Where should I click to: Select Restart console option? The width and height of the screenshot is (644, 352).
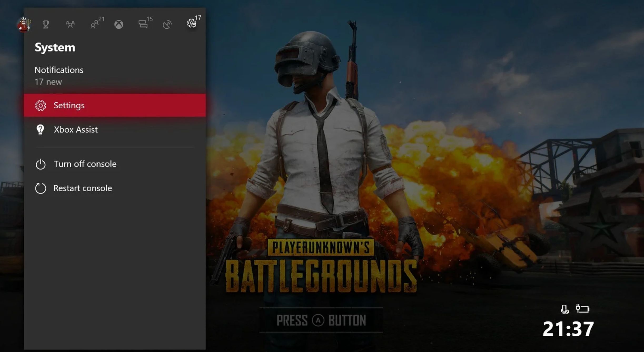82,188
